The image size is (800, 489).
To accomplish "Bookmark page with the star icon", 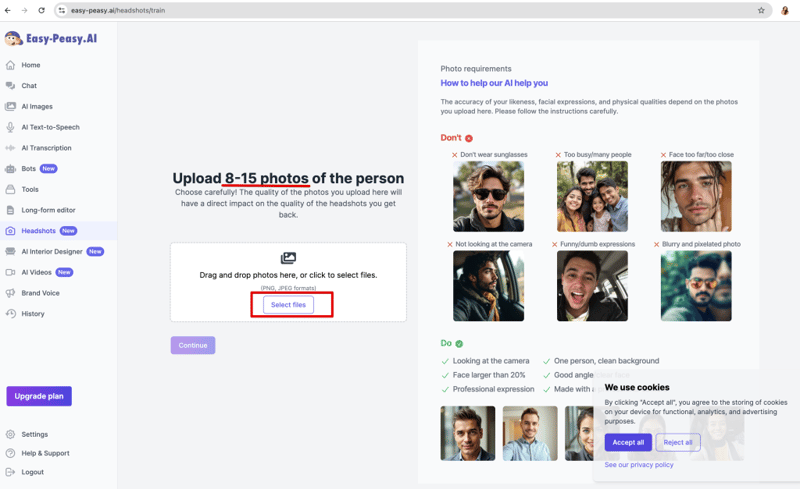I will 761,10.
